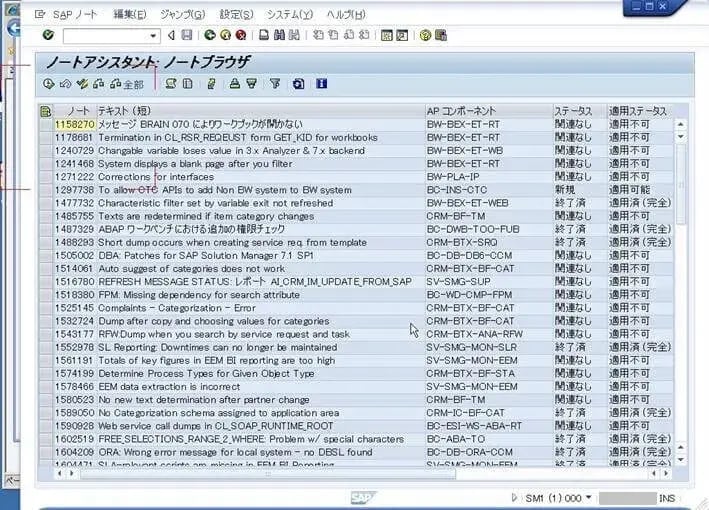The width and height of the screenshot is (709, 510).
Task: Open Find with the binoculars icon
Action: click(x=279, y=35)
